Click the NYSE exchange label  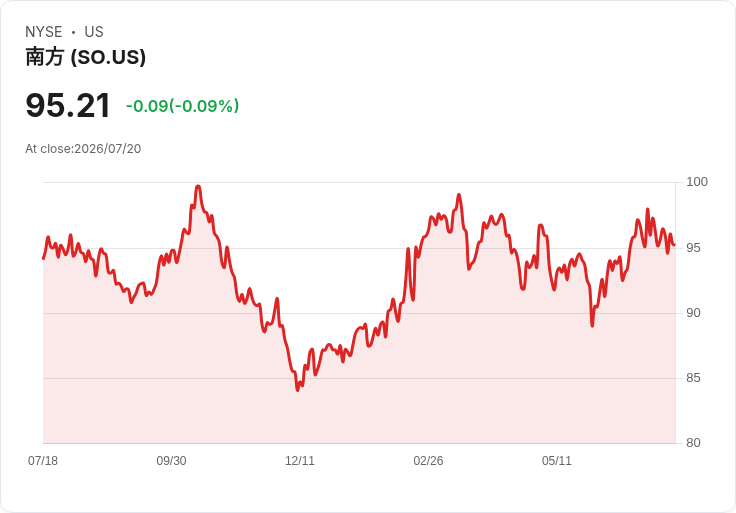tap(44, 32)
